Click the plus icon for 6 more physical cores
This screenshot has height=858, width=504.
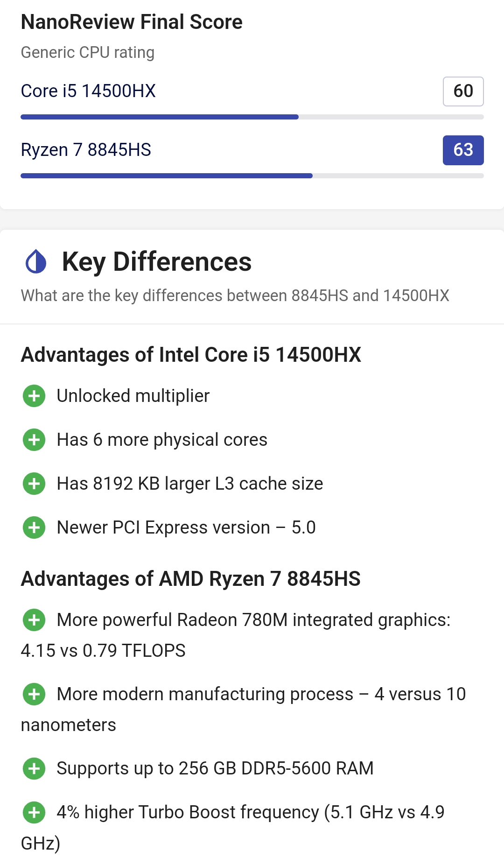pos(34,440)
